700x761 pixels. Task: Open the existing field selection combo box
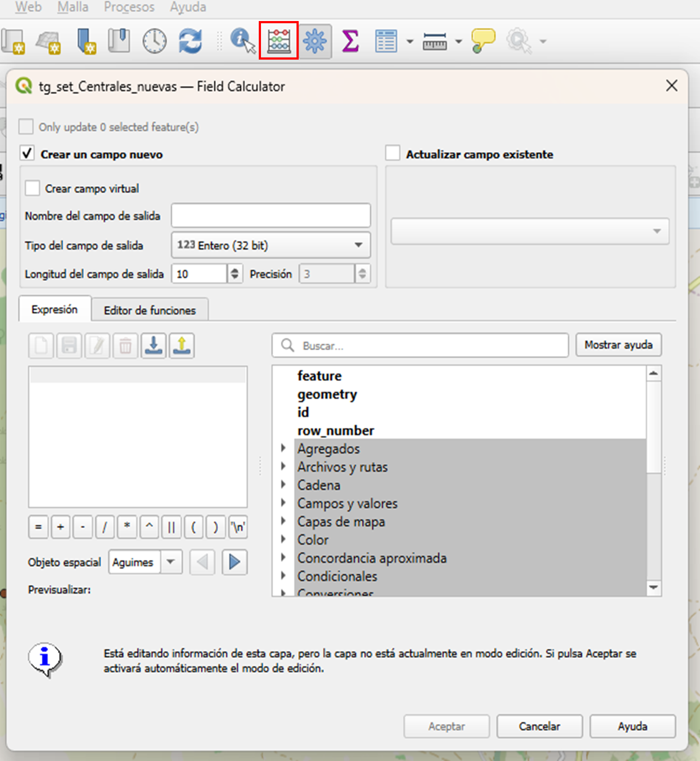[x=530, y=231]
